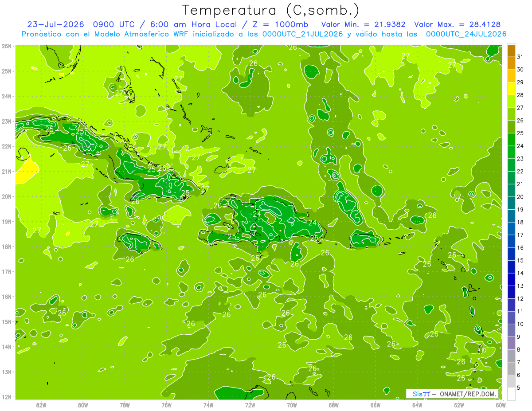Click the color scale label '22'
The image size is (532, 411).
point(520,171)
